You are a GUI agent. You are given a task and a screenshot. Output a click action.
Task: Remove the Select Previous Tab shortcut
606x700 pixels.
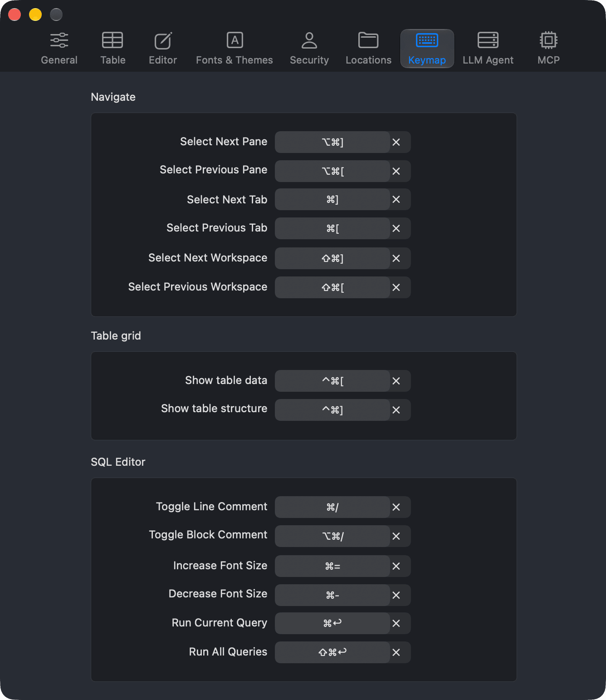[x=396, y=228]
